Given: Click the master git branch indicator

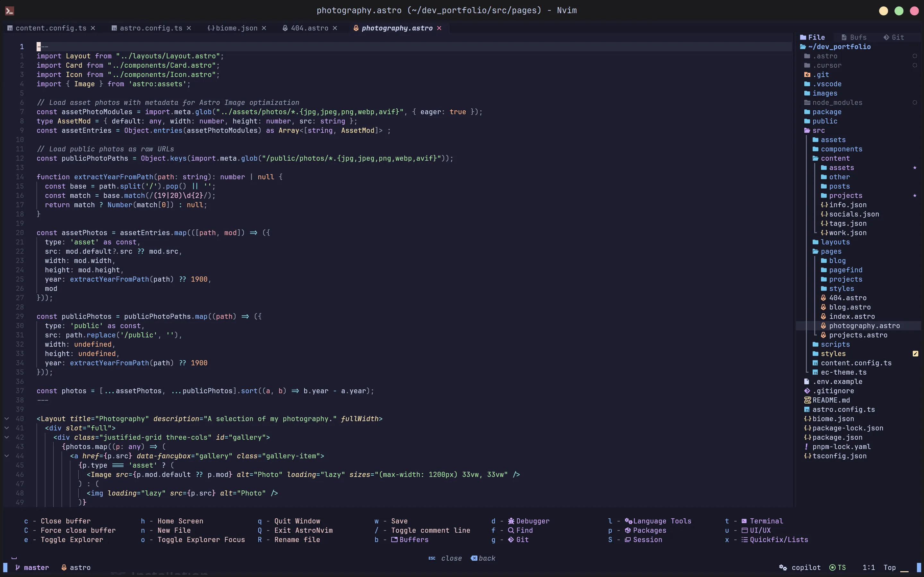Looking at the screenshot, I should pyautogui.click(x=32, y=568).
